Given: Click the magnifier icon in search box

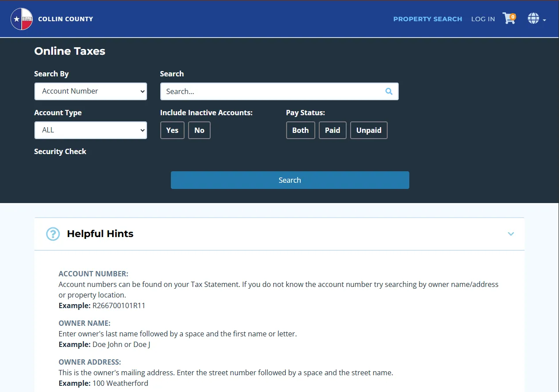Looking at the screenshot, I should click(x=389, y=91).
